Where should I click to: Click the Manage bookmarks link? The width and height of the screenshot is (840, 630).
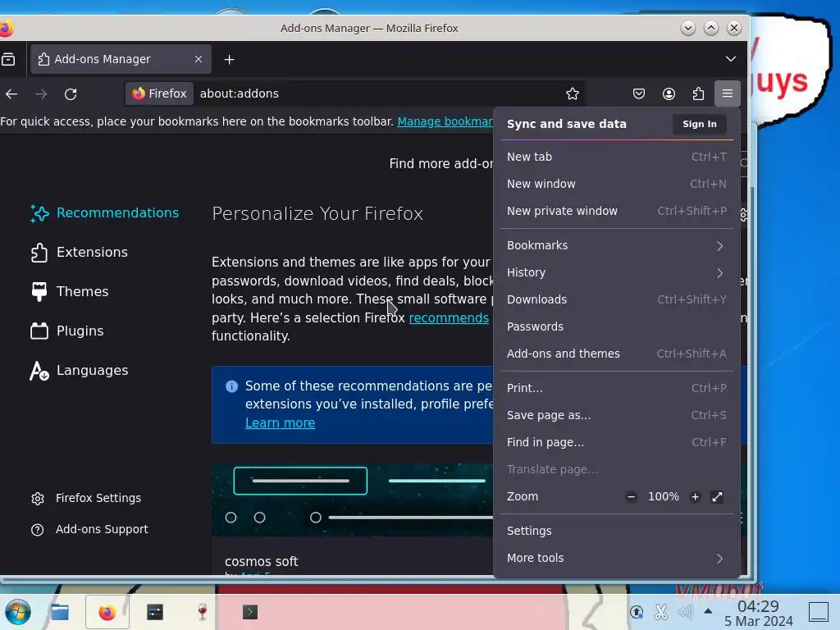point(445,121)
